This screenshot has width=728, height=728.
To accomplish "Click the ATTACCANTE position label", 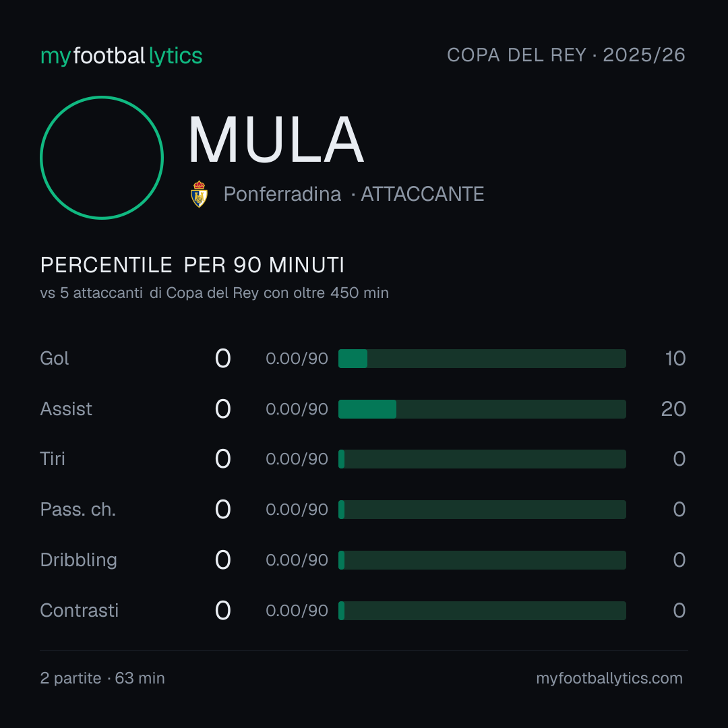I will 423,194.
